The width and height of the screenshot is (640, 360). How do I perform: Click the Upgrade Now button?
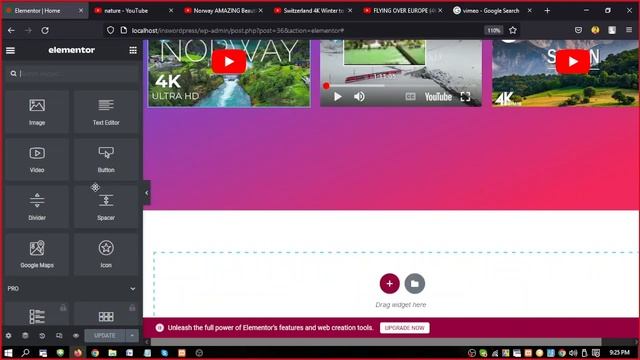[x=404, y=328]
